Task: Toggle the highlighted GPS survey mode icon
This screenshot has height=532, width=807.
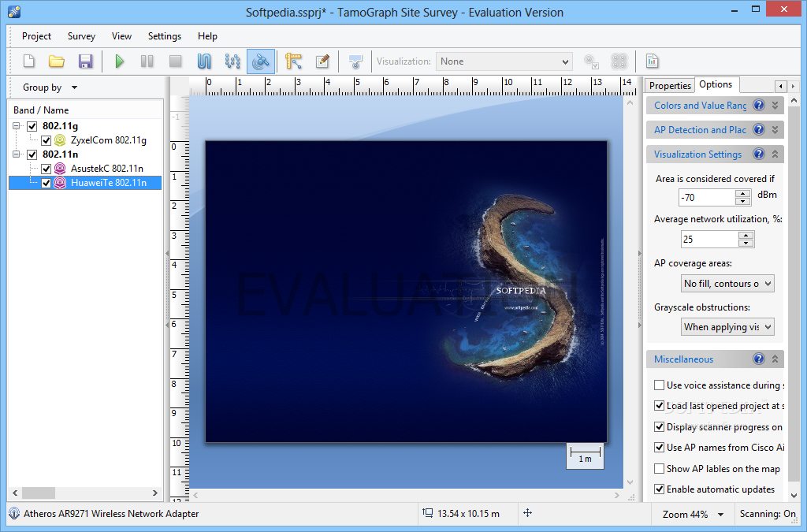Action: tap(260, 61)
